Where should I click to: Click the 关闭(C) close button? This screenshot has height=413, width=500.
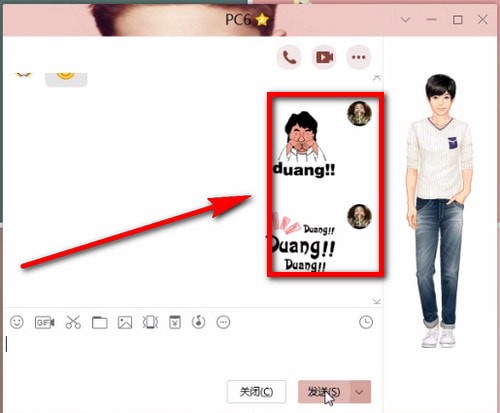(x=256, y=392)
